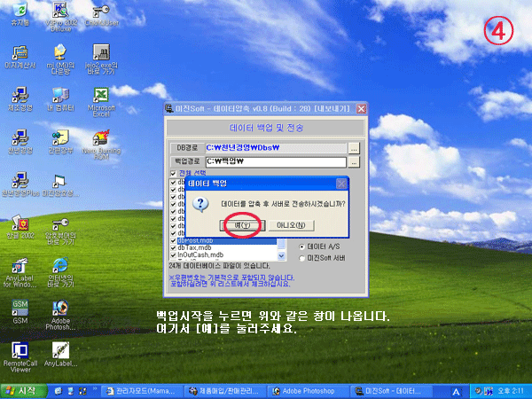Select the 미진Soft 서버 radio button
Screen dimensions: 532x399
point(301,258)
